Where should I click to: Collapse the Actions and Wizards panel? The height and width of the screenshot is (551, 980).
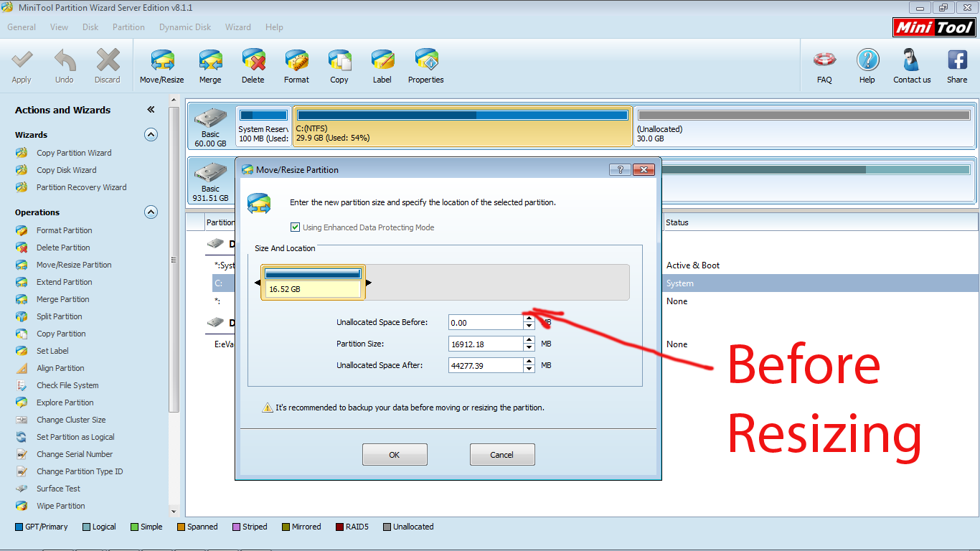click(151, 110)
